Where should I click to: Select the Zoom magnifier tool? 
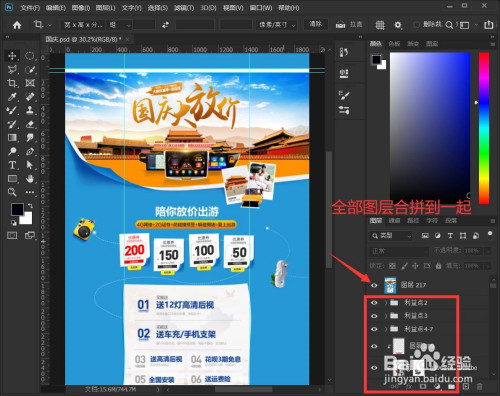coord(12,192)
